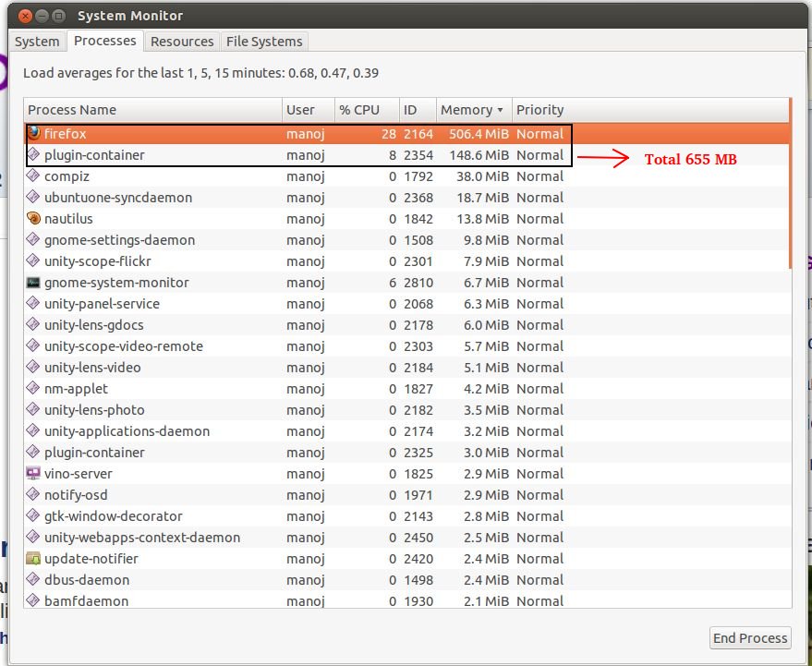This screenshot has width=812, height=666.
Task: Click the dbus-daemon process icon
Action: tap(35, 580)
